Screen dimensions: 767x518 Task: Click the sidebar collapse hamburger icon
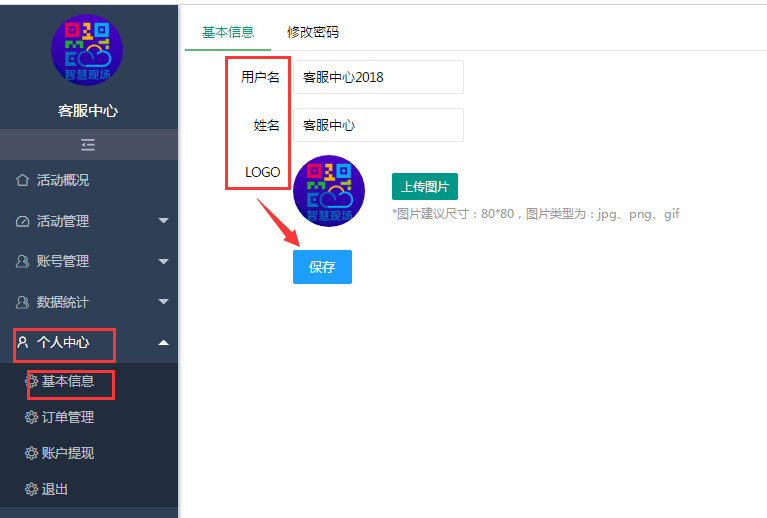(88, 145)
